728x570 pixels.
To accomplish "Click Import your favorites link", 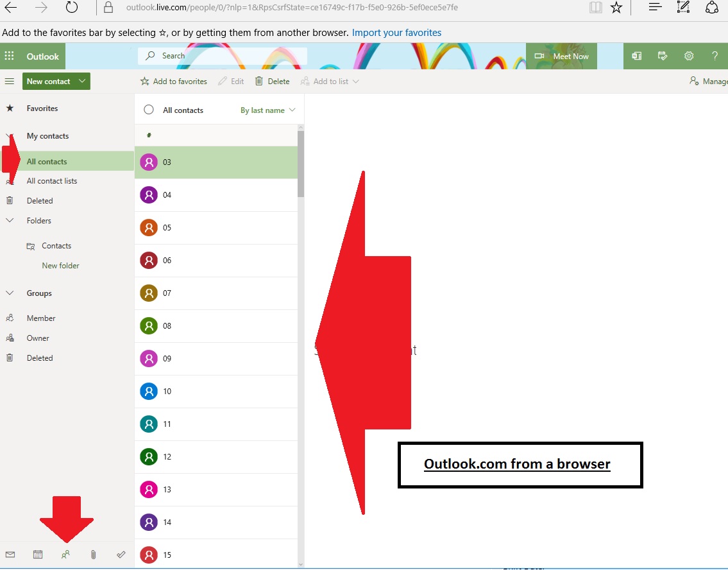I will coord(396,33).
